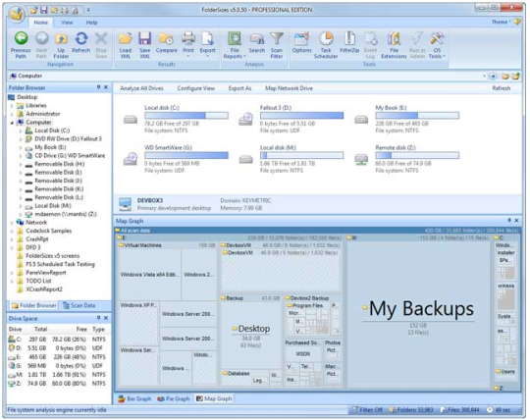The image size is (530, 420).
Task: Select the Z: row in Drive Space
Action: pyautogui.click(x=58, y=384)
